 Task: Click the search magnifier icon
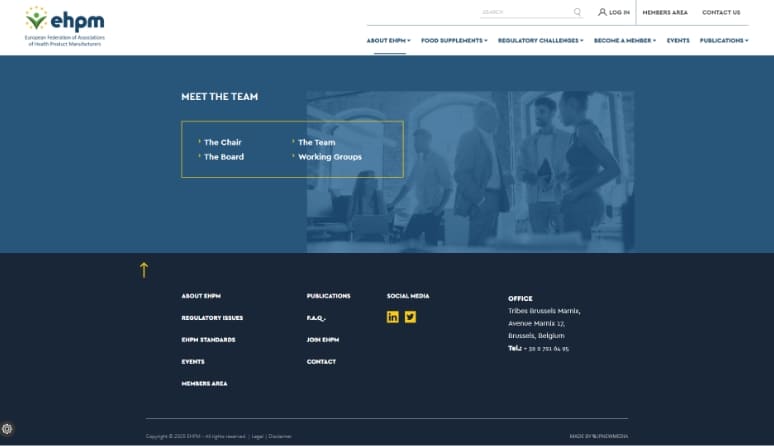coord(577,13)
